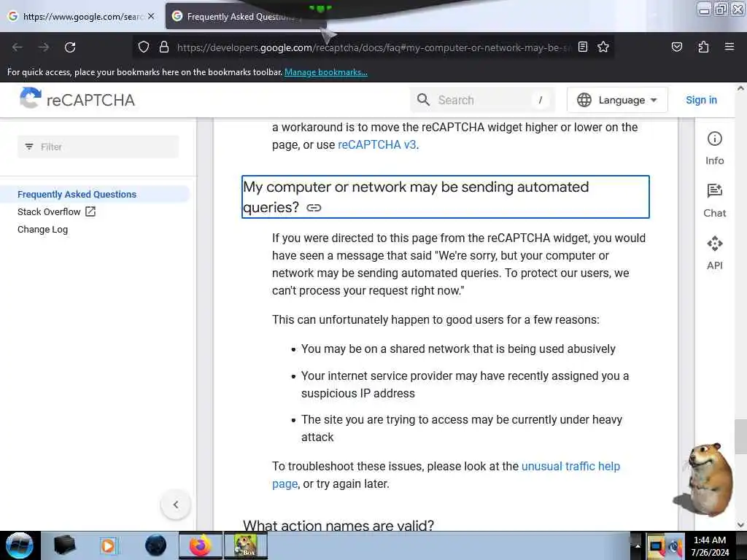This screenshot has width=747, height=560.
Task: Click the URL address bar
Action: point(374,47)
